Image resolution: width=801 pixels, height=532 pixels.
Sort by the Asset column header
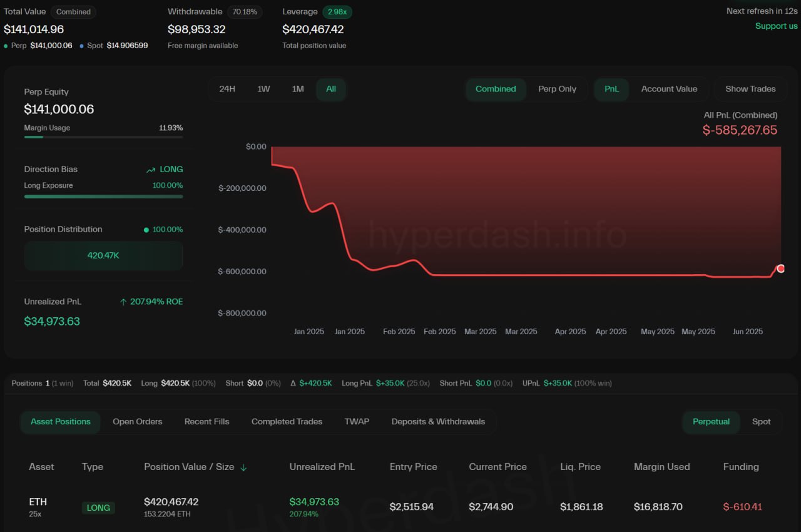pos(41,467)
